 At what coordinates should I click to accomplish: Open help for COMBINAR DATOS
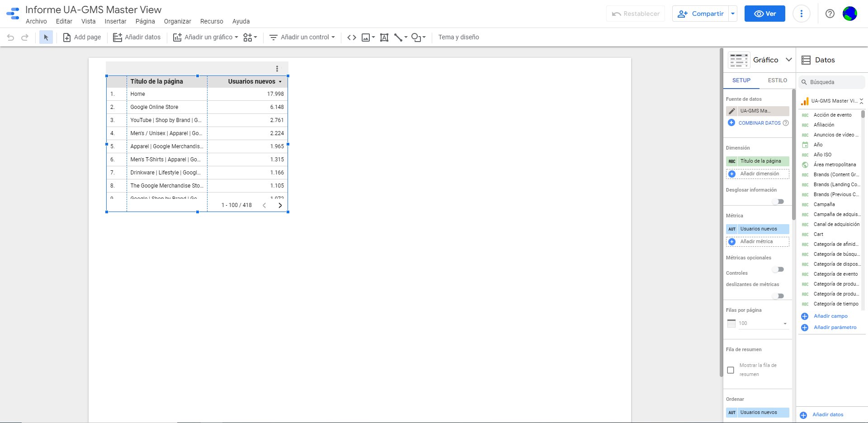(786, 123)
